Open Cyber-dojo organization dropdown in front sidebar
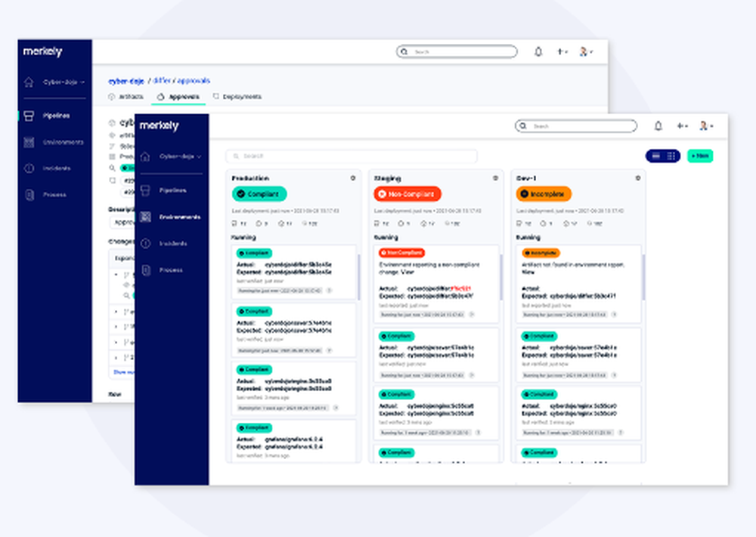 (181, 157)
